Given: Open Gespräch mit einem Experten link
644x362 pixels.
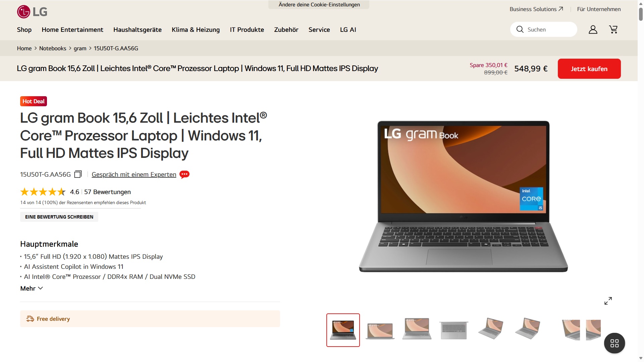Looking at the screenshot, I should point(134,174).
